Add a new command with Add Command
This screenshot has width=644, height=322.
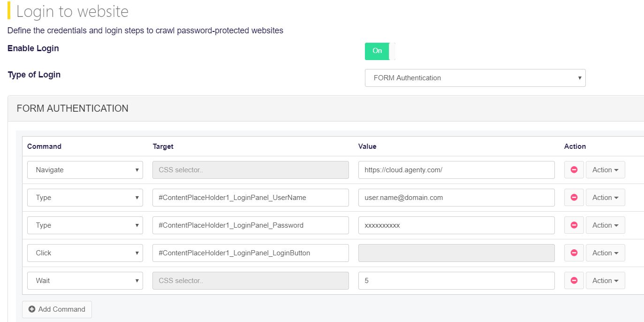[57, 309]
